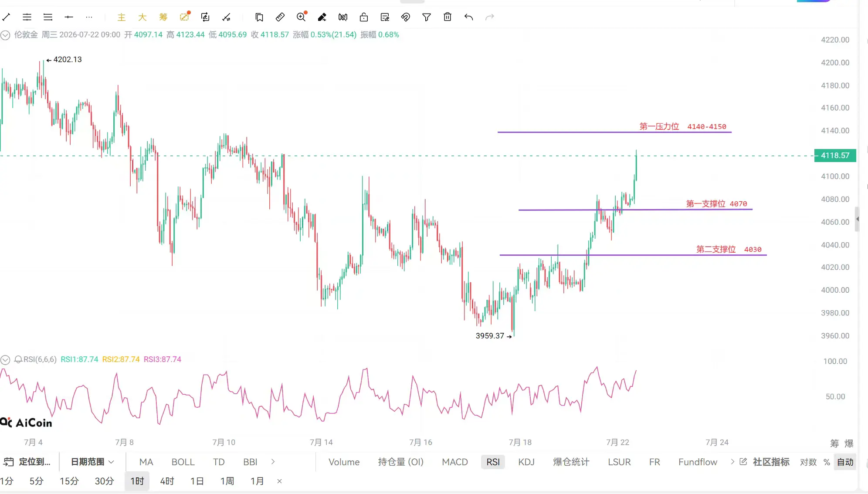Select the line-swap drawing tool
868x494 pixels.
(226, 17)
